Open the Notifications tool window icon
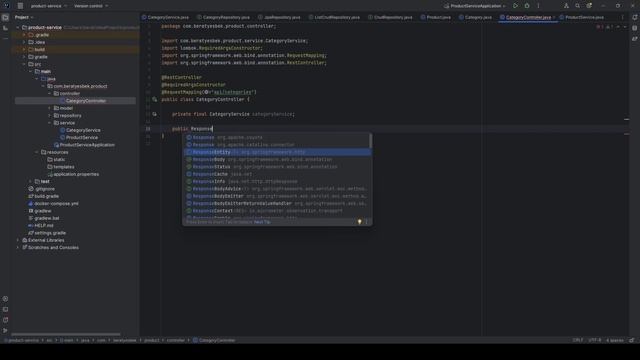The image size is (640, 360). coord(635,18)
